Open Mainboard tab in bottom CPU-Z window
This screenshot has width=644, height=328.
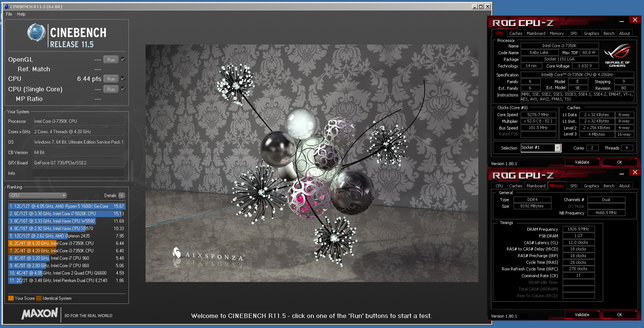[536, 186]
